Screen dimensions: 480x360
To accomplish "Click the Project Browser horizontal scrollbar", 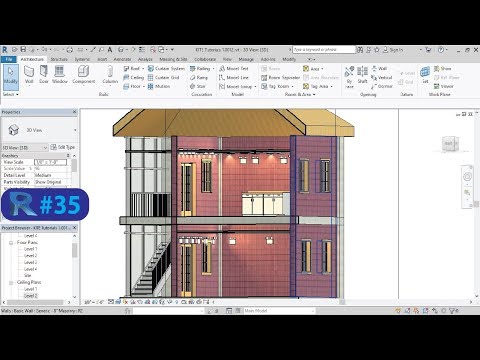I will (x=35, y=302).
